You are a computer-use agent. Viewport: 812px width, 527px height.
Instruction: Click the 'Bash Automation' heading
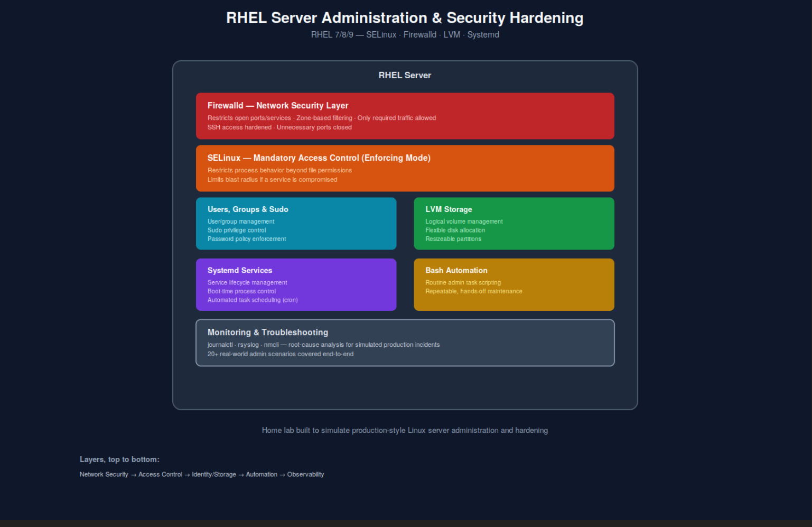456,271
